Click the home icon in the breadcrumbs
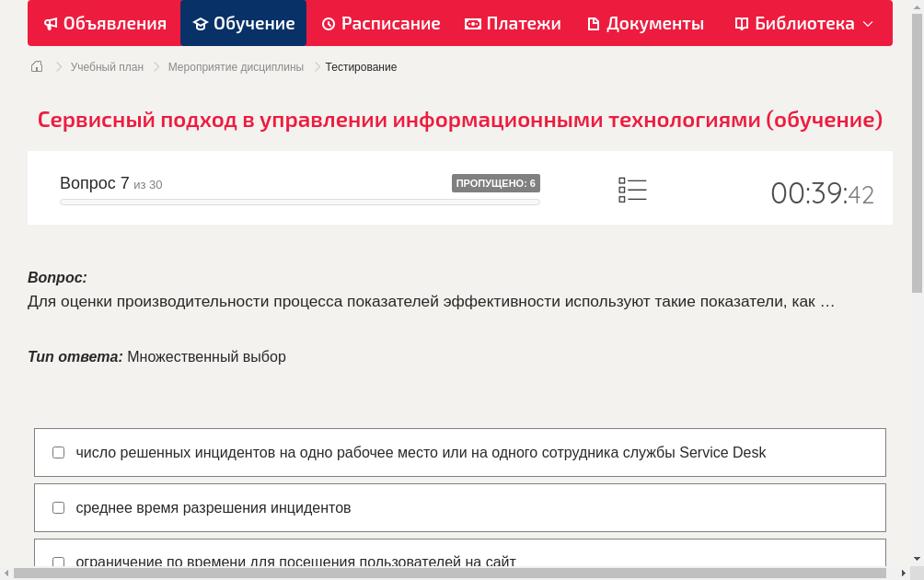Viewport: 924px width, 580px height. pyautogui.click(x=37, y=66)
